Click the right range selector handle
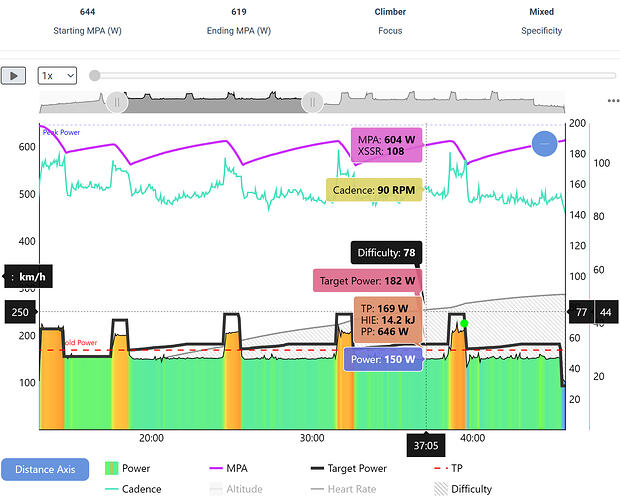Viewport: 620px width, 500px height. (312, 101)
